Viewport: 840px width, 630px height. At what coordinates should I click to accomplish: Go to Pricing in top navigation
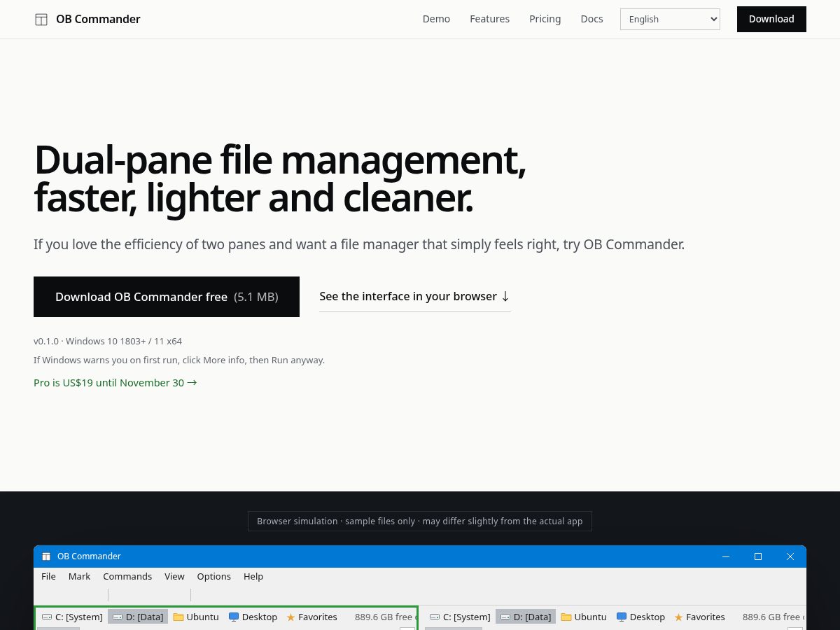pos(545,19)
